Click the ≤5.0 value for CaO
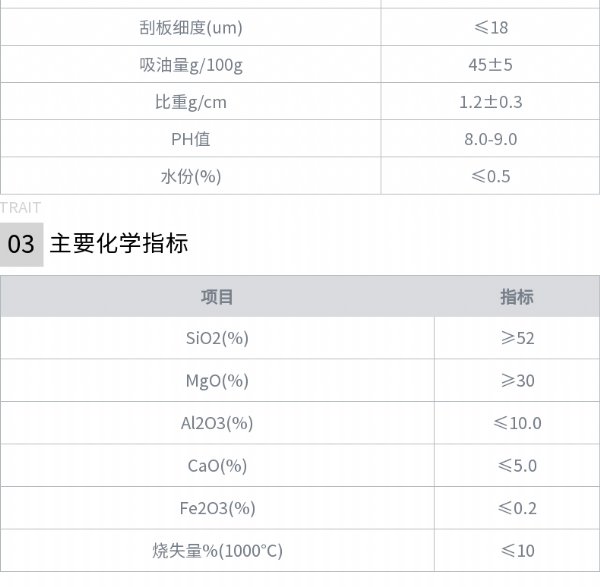600x587 pixels. [x=517, y=466]
